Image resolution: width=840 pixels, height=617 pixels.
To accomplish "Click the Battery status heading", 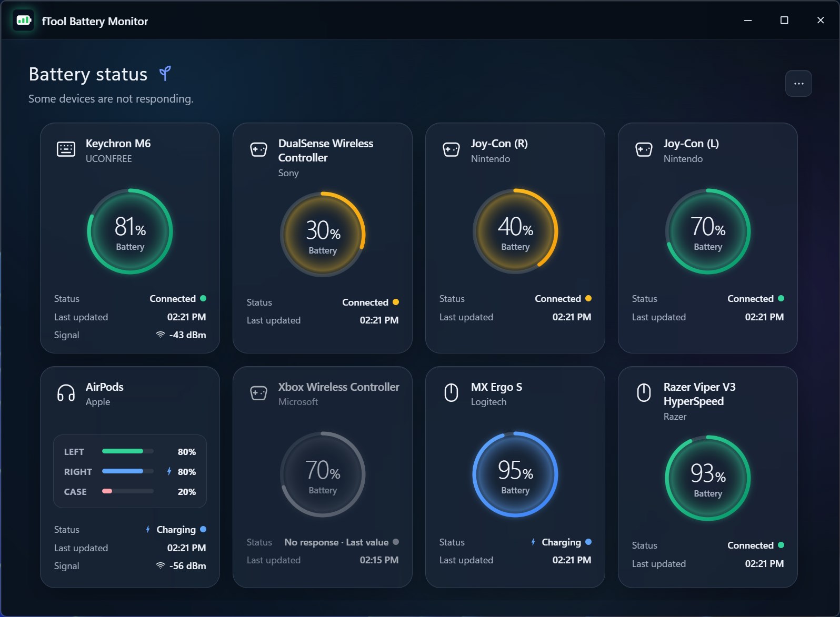I will (88, 74).
